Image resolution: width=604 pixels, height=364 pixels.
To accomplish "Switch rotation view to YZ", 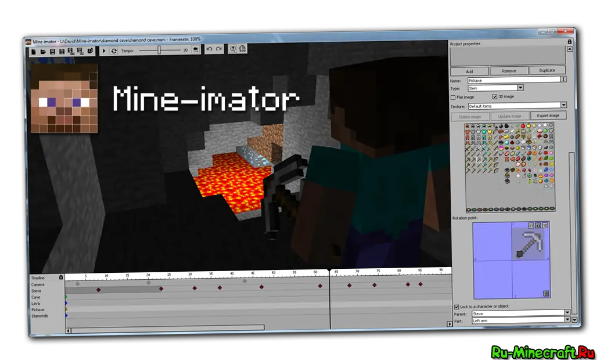I will pos(545,225).
